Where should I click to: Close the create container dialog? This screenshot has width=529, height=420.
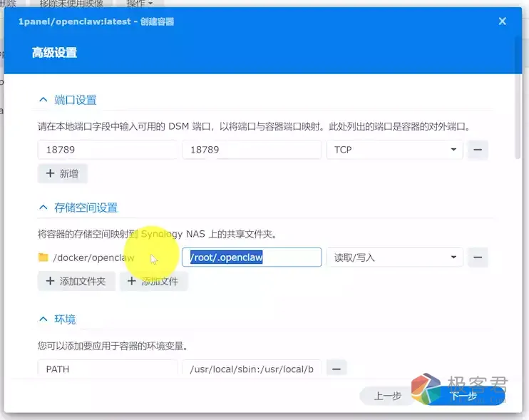click(502, 21)
